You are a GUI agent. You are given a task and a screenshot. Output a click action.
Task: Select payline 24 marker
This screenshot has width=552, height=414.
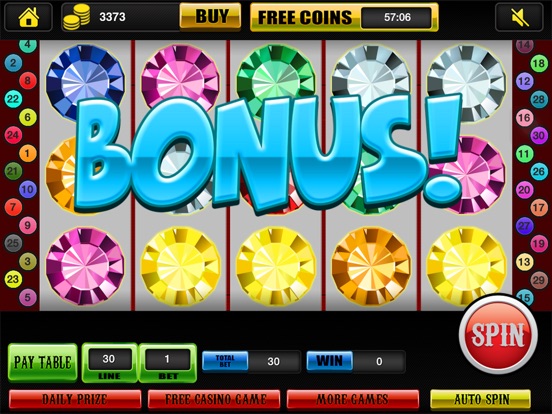click(13, 135)
